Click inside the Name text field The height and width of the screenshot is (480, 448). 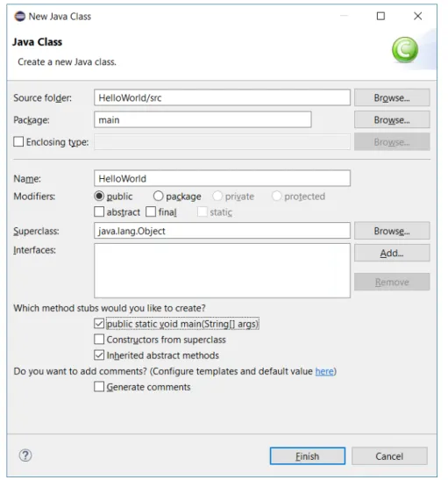[222, 178]
